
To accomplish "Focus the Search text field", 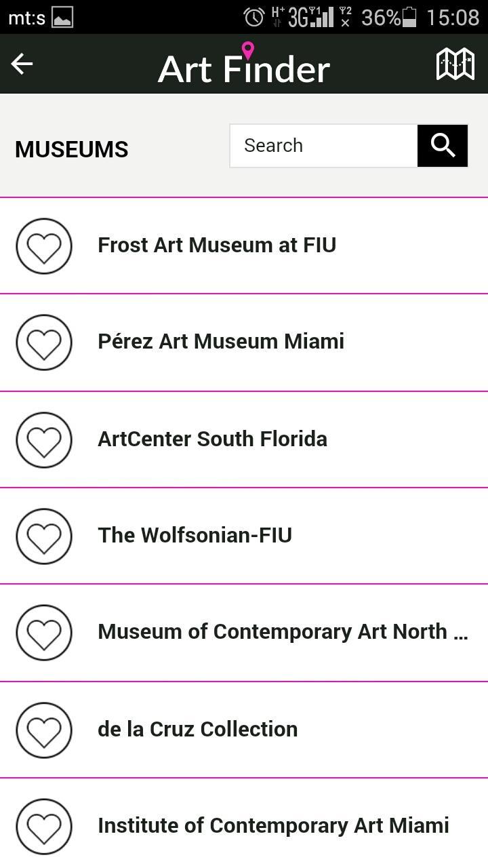I will point(324,146).
